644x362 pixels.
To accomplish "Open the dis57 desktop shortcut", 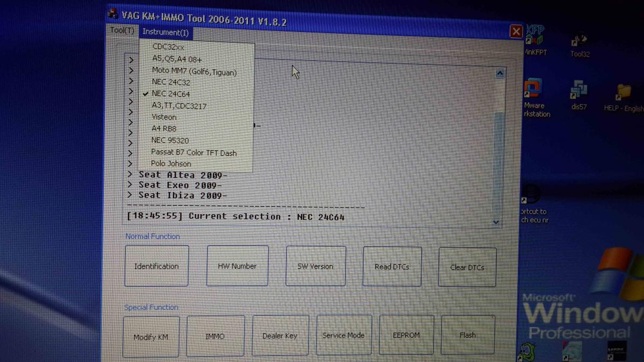I will 579,95.
